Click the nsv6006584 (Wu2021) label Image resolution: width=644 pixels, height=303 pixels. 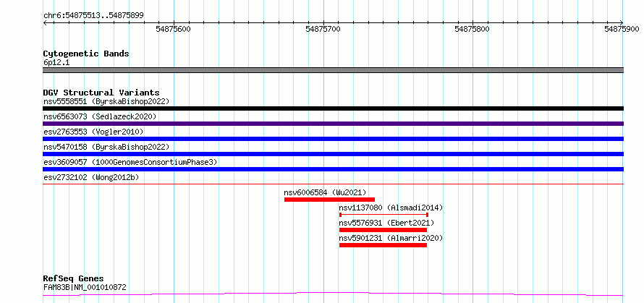coord(325,192)
